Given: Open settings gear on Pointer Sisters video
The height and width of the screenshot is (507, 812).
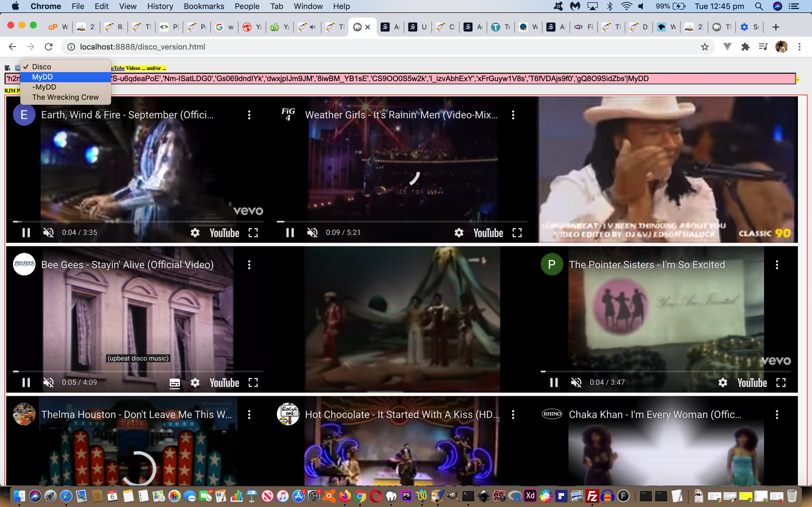Looking at the screenshot, I should pyautogui.click(x=722, y=382).
